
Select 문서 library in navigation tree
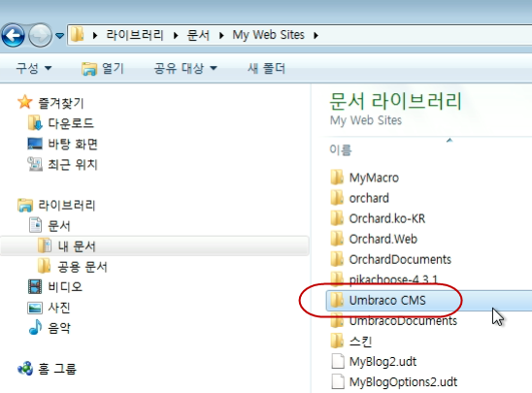tap(59, 226)
